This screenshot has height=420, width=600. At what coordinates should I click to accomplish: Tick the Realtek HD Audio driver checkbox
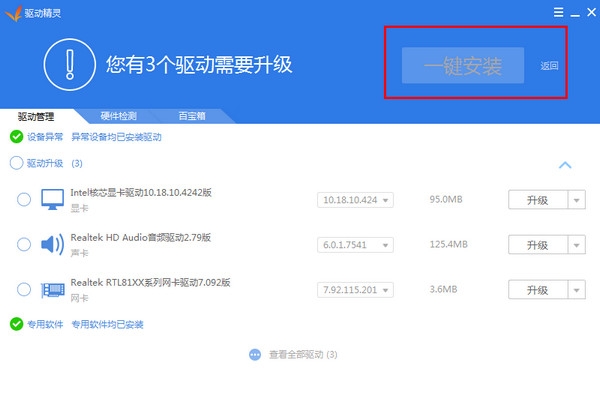pos(24,244)
